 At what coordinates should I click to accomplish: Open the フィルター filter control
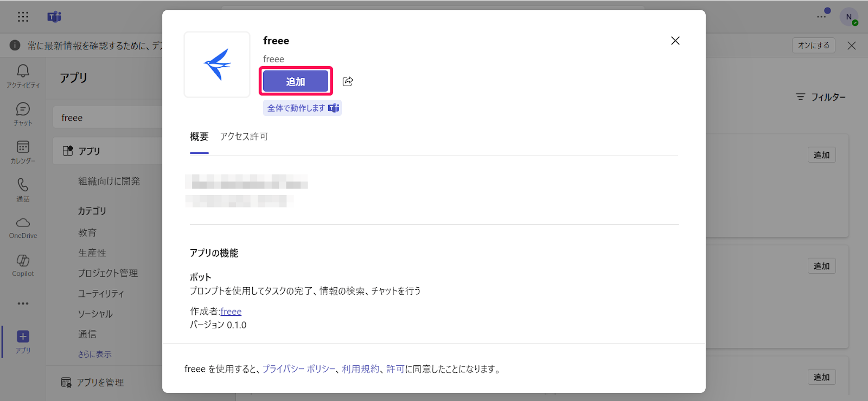pyautogui.click(x=821, y=97)
